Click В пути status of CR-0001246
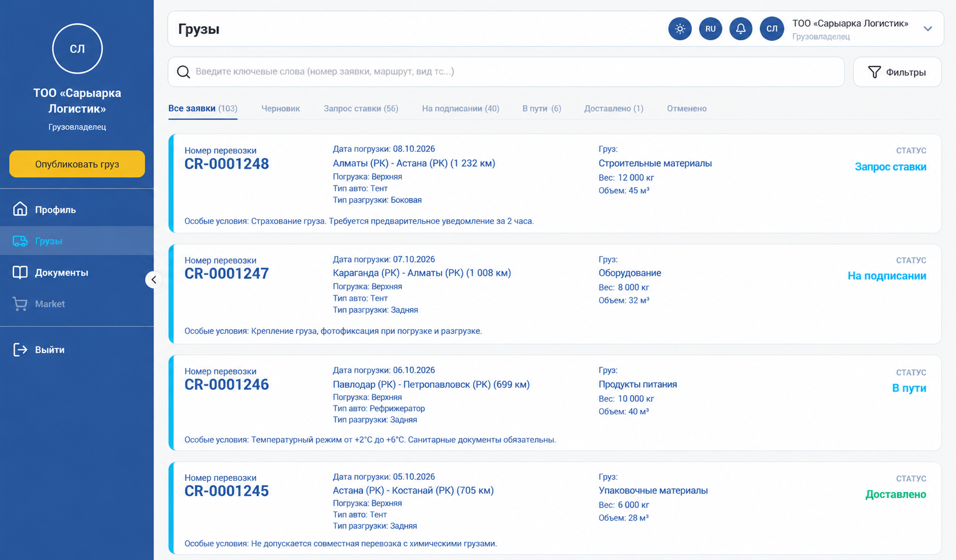The image size is (956, 560). 909,388
